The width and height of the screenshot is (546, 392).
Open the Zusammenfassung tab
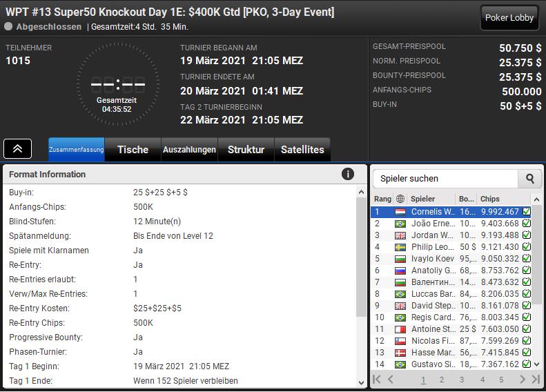[x=76, y=149]
